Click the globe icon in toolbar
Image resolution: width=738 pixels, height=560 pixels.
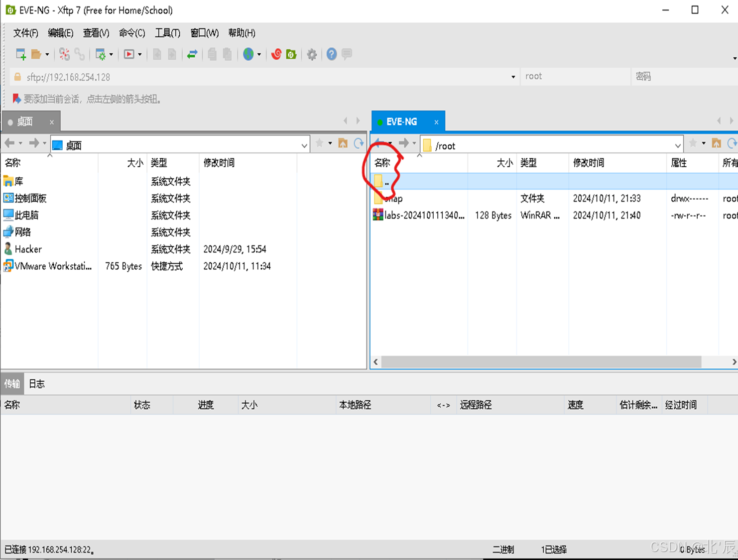(x=248, y=54)
